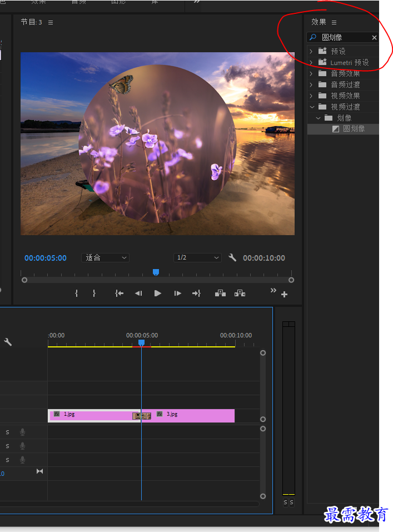
Task: Click the Program monitor video preview
Action: [x=157, y=143]
